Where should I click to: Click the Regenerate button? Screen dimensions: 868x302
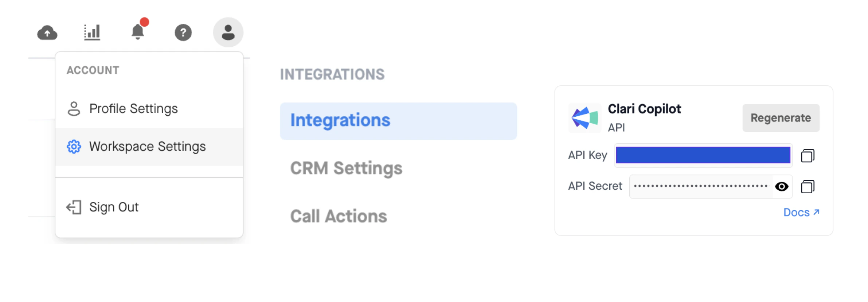(781, 118)
